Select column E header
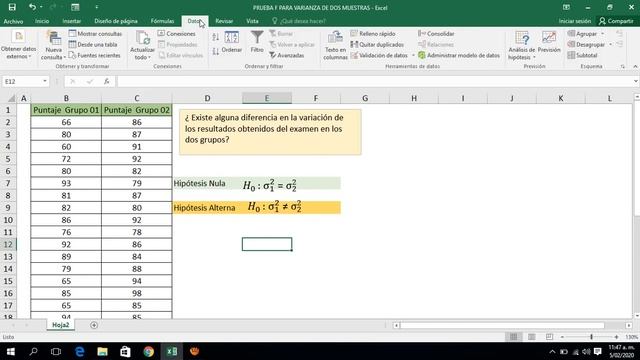The height and width of the screenshot is (360, 640). 267,98
